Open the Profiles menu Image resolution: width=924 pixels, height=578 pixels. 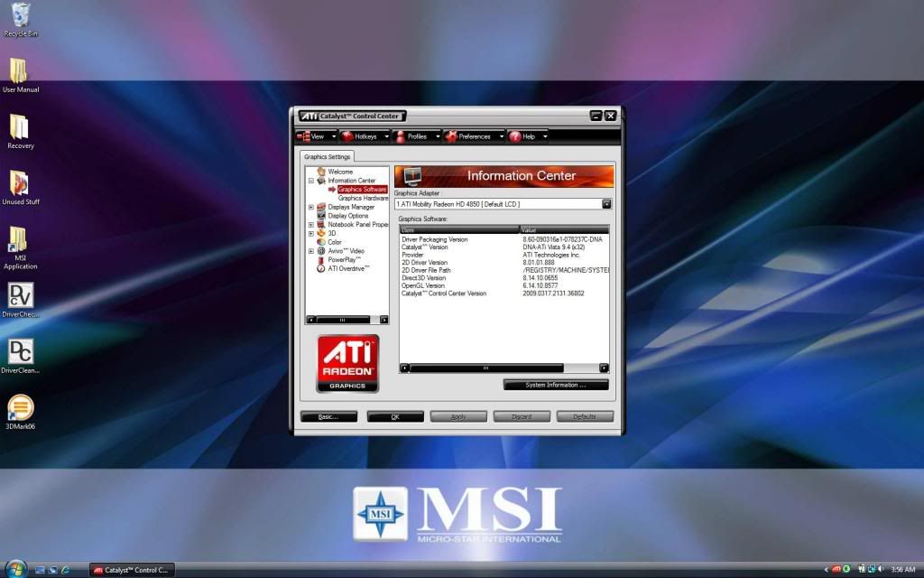point(417,136)
